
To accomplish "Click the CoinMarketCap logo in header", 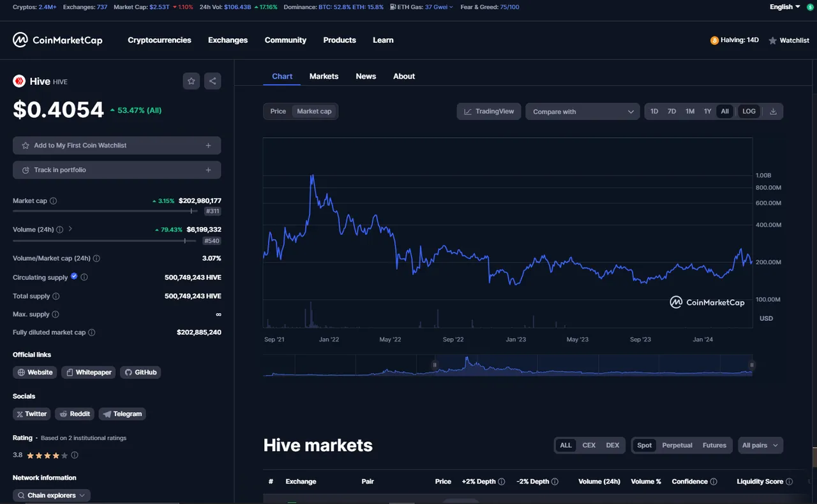I will (x=57, y=40).
